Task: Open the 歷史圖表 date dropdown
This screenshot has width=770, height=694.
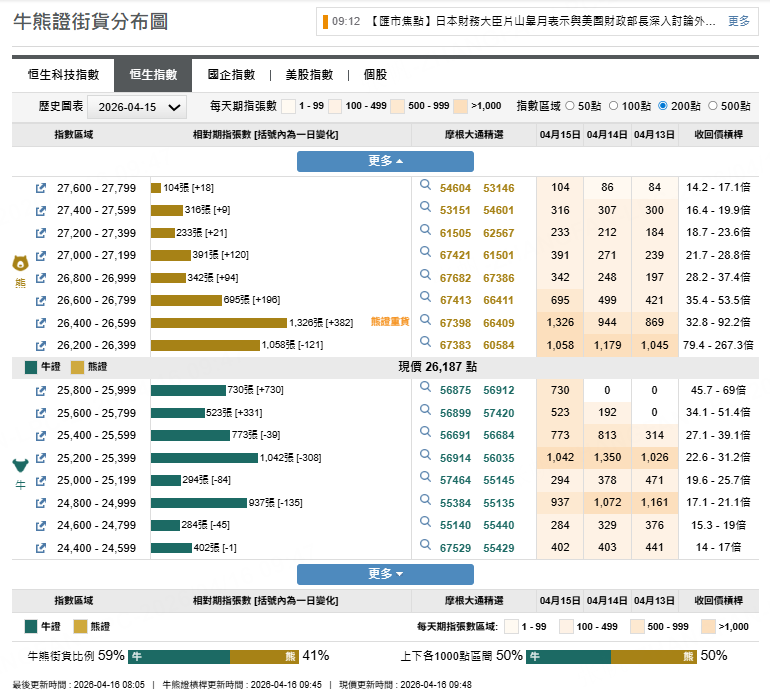Action: point(137,107)
